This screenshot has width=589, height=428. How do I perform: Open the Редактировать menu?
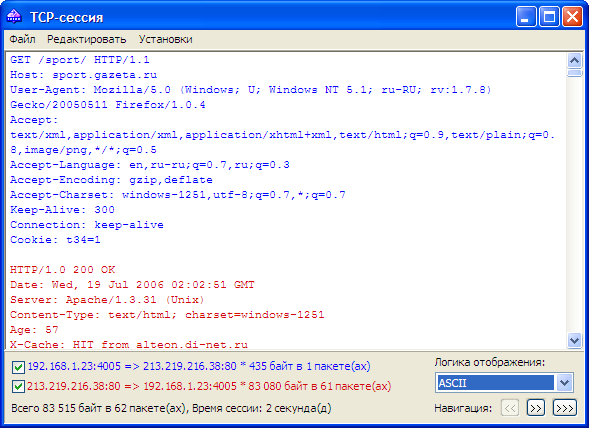[x=86, y=39]
